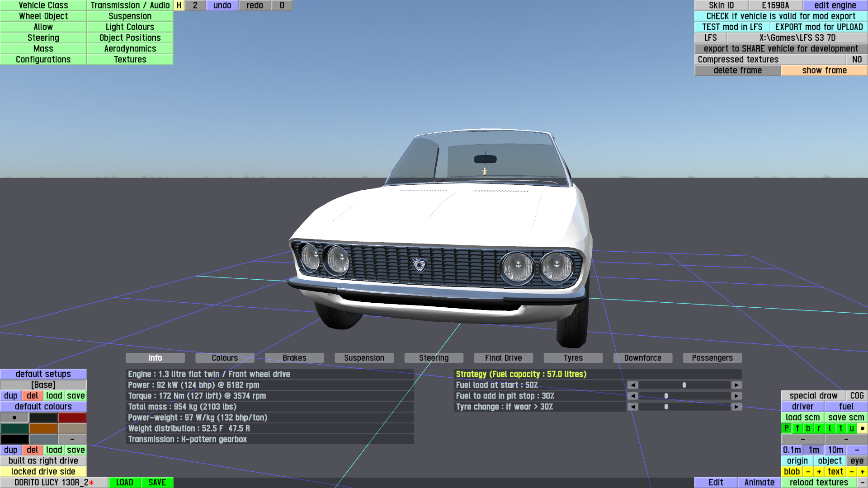
Task: Toggle the locked drive side option
Action: pyautogui.click(x=43, y=472)
